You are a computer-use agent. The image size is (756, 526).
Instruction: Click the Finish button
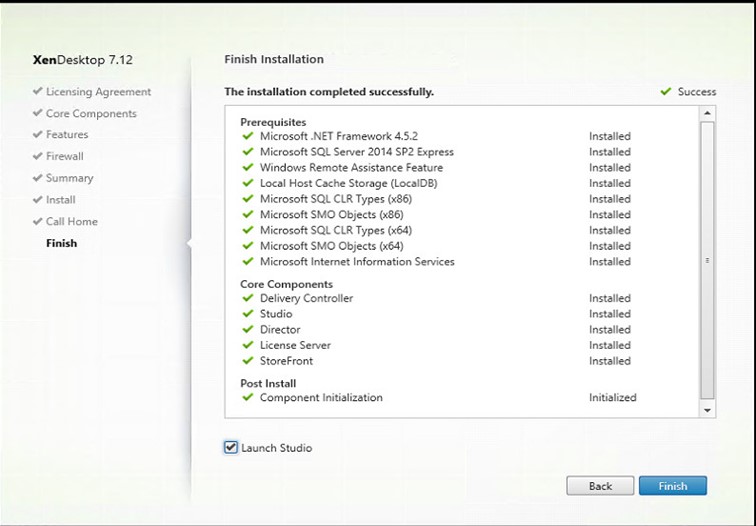[673, 486]
